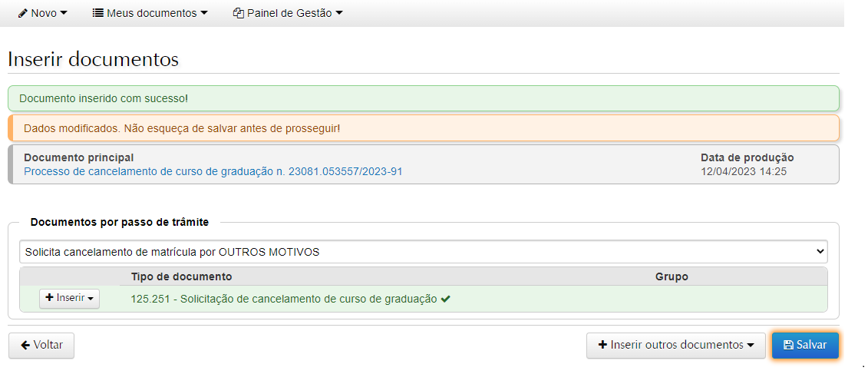Open the passo de trâmite select box

(x=423, y=251)
